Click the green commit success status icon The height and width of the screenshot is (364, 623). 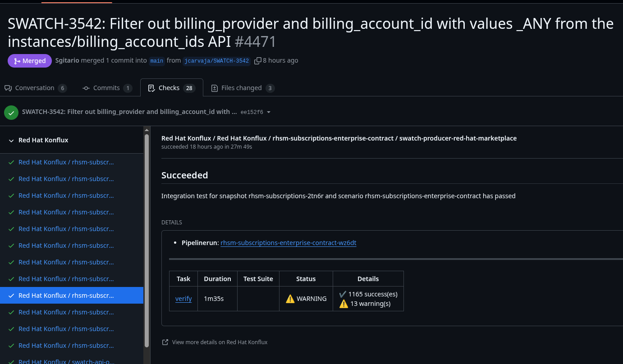click(11, 112)
